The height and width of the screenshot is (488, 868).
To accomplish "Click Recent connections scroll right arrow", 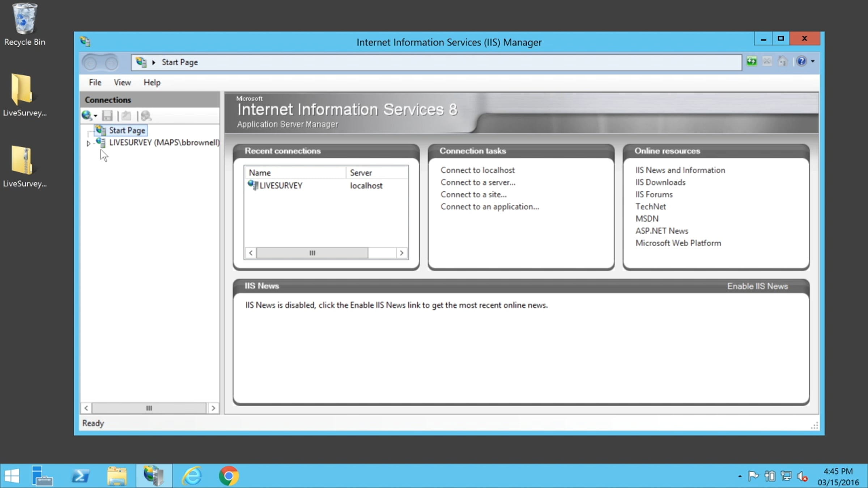I will pyautogui.click(x=401, y=253).
